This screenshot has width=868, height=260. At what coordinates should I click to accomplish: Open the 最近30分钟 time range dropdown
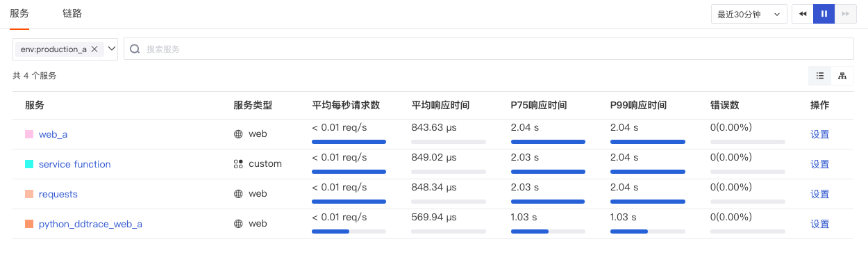click(x=749, y=14)
